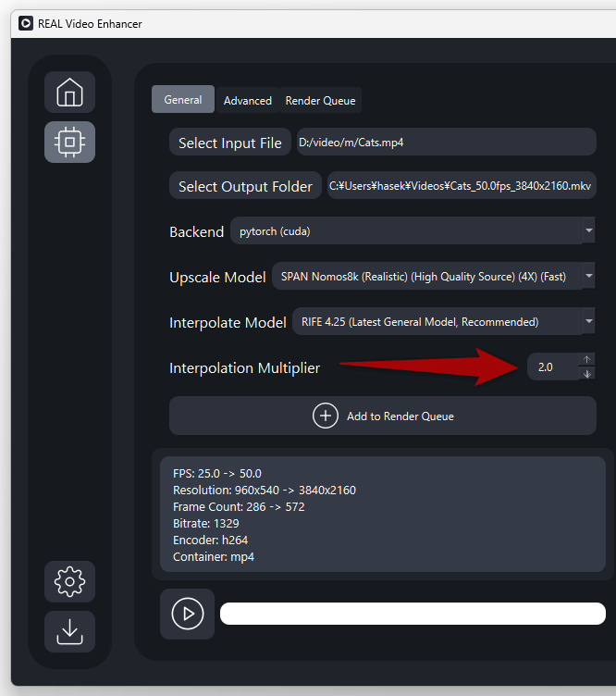Open the Home page from the sidebar
This screenshot has height=696, width=616.
click(69, 93)
